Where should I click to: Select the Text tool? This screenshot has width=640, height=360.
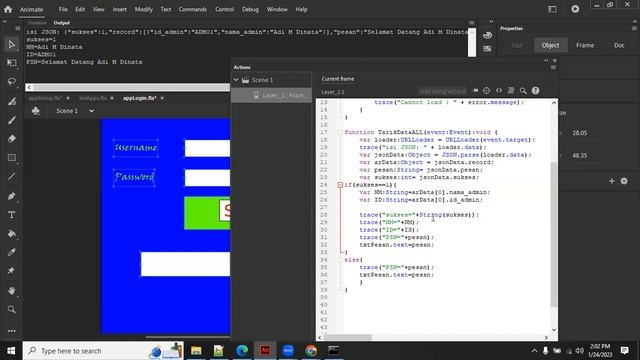point(11,215)
